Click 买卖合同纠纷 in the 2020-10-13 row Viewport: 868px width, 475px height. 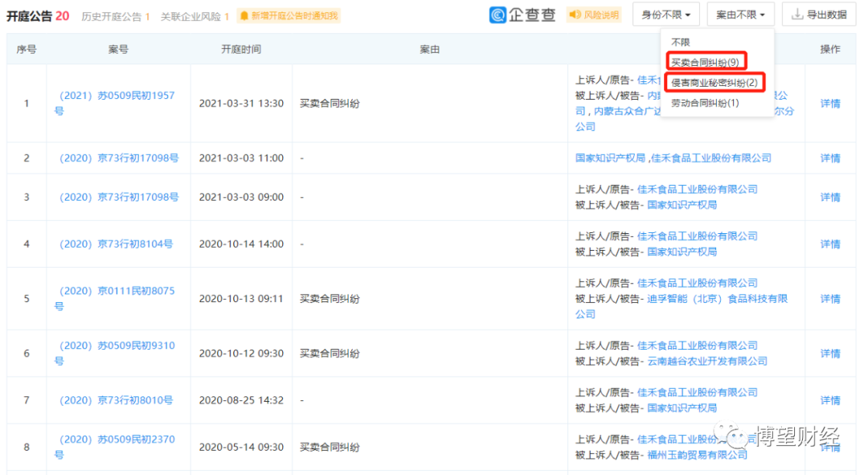(330, 299)
